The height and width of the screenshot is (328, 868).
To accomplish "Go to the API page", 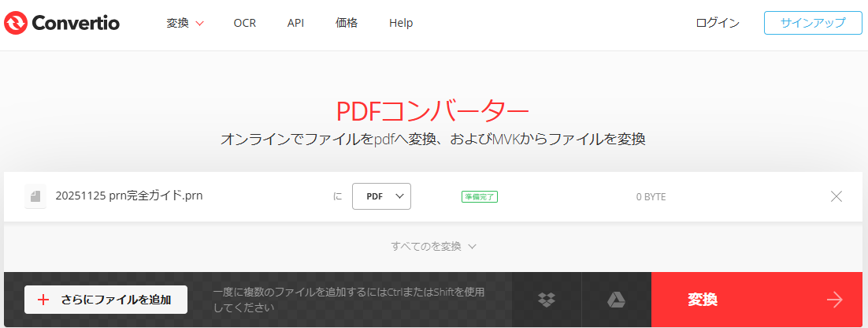I will [x=295, y=24].
